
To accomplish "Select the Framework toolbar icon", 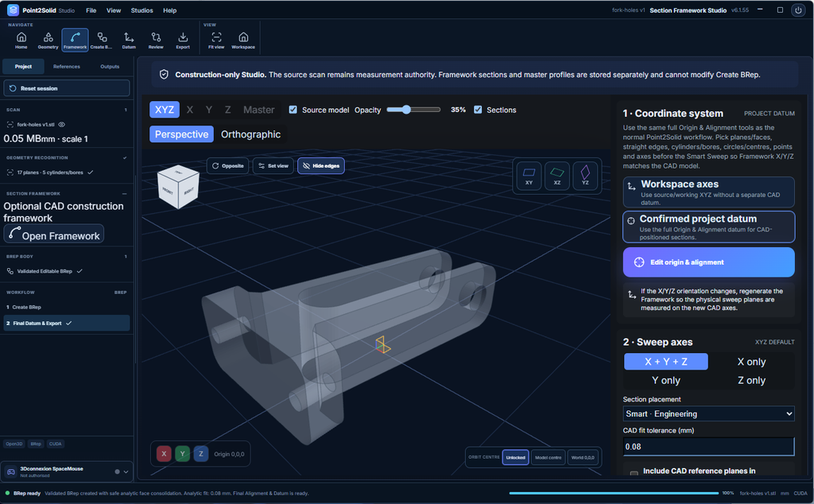I will 76,40.
